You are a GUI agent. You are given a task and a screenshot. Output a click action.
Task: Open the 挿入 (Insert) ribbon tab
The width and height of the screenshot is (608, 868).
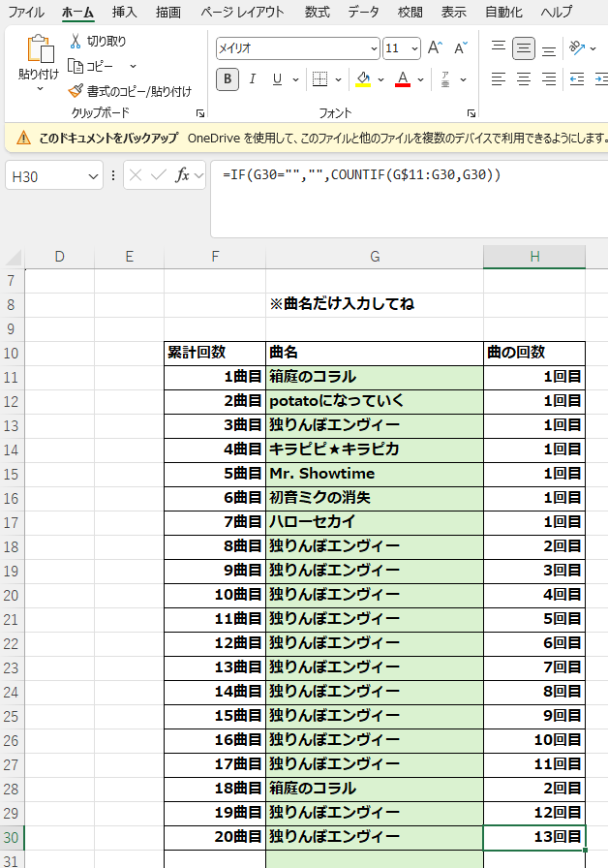(x=124, y=13)
